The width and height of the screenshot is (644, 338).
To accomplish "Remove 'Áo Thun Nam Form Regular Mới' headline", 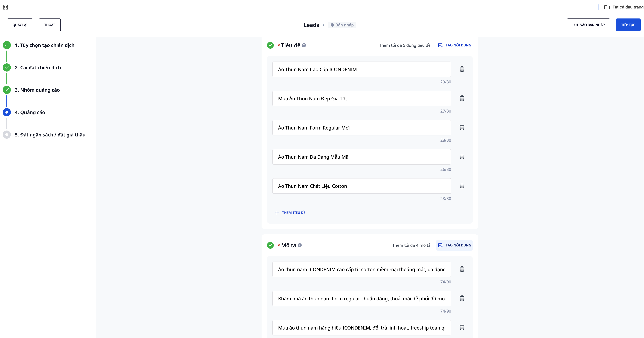I will pos(462,127).
